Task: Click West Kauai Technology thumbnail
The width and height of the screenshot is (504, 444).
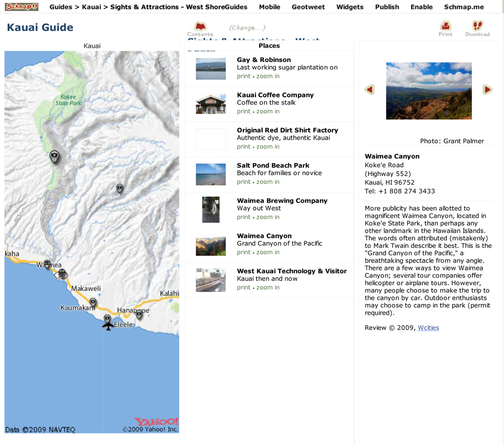Action: [x=211, y=280]
